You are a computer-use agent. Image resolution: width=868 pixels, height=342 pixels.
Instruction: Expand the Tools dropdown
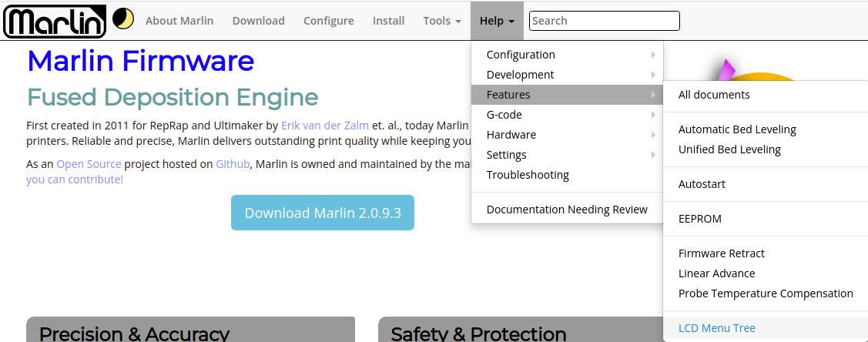click(x=442, y=21)
